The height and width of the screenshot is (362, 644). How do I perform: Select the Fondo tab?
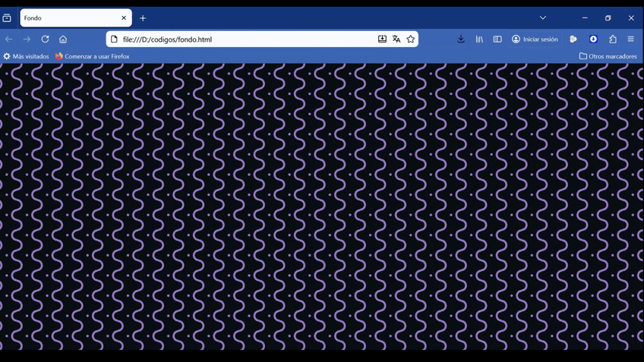[68, 18]
